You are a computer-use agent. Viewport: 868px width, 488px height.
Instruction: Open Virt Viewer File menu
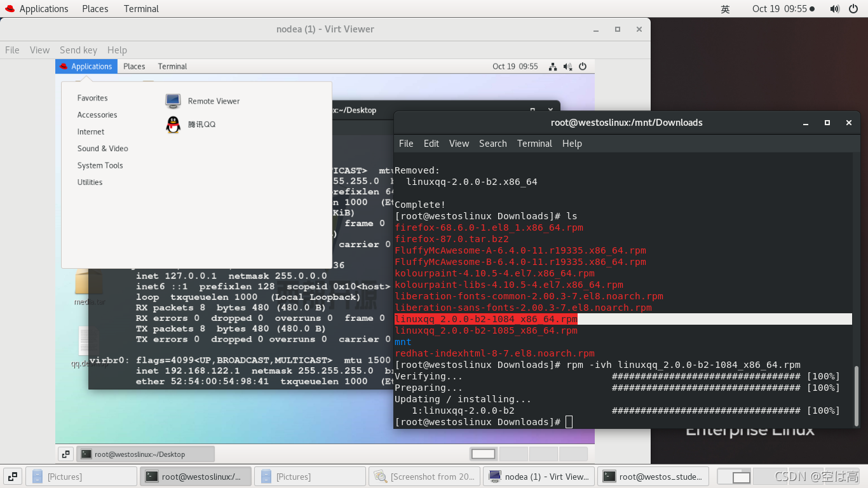pyautogui.click(x=12, y=50)
